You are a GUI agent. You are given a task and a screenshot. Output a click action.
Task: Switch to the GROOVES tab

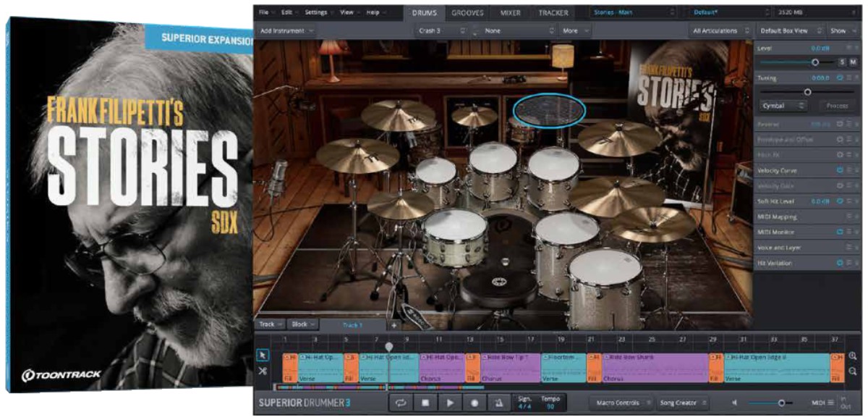point(468,12)
